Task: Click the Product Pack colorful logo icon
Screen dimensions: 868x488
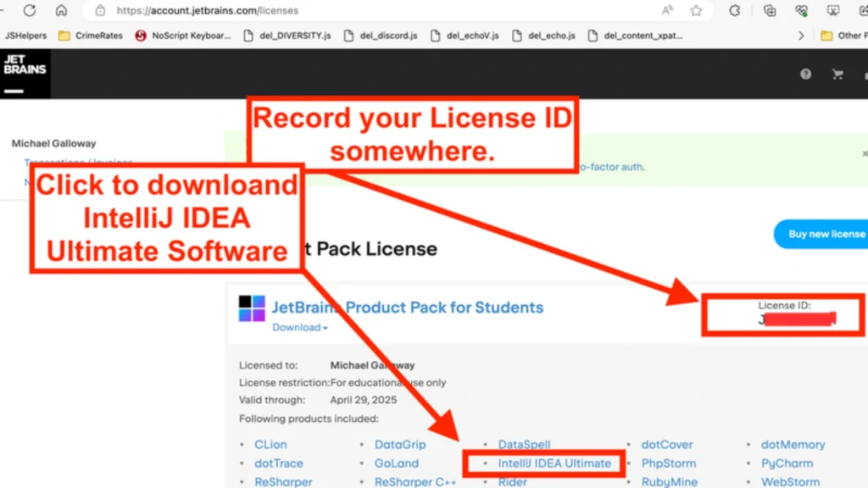Action: [252, 308]
